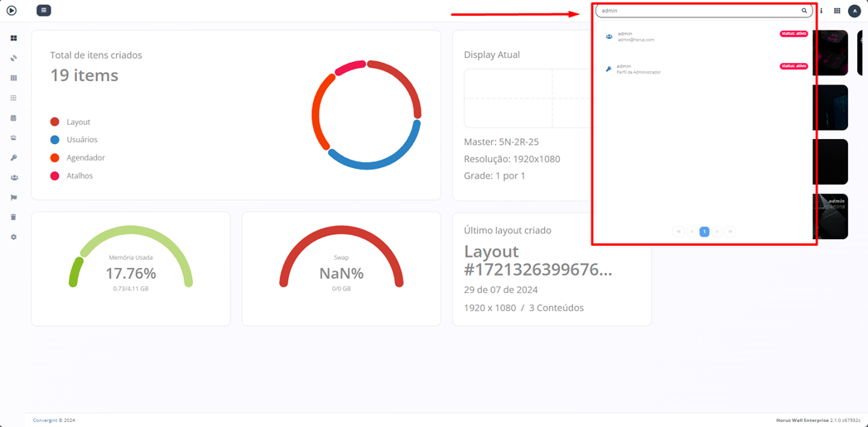
Task: Open the flag icon in the sidebar
Action: click(x=13, y=198)
